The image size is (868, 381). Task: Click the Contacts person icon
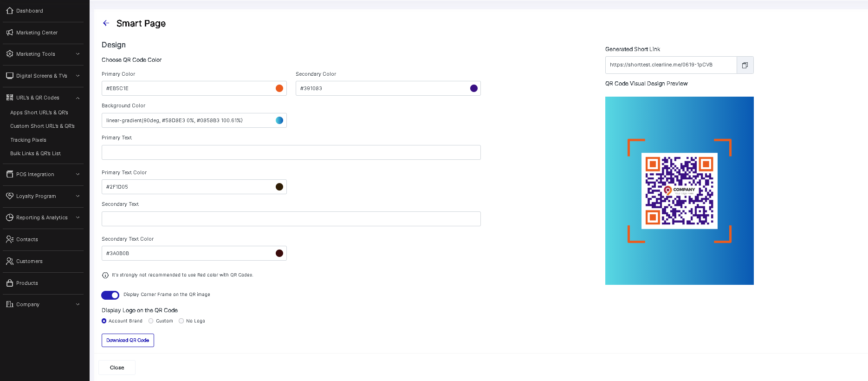tap(10, 239)
